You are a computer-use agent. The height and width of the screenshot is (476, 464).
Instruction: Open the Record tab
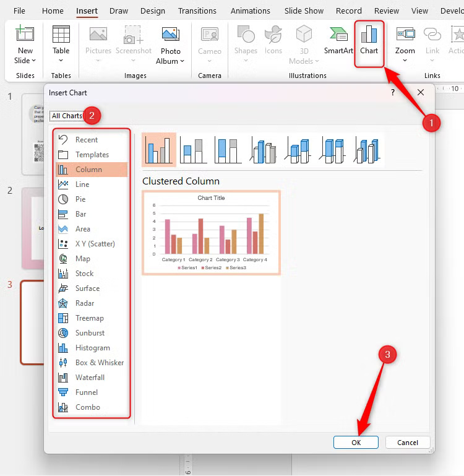tap(349, 11)
